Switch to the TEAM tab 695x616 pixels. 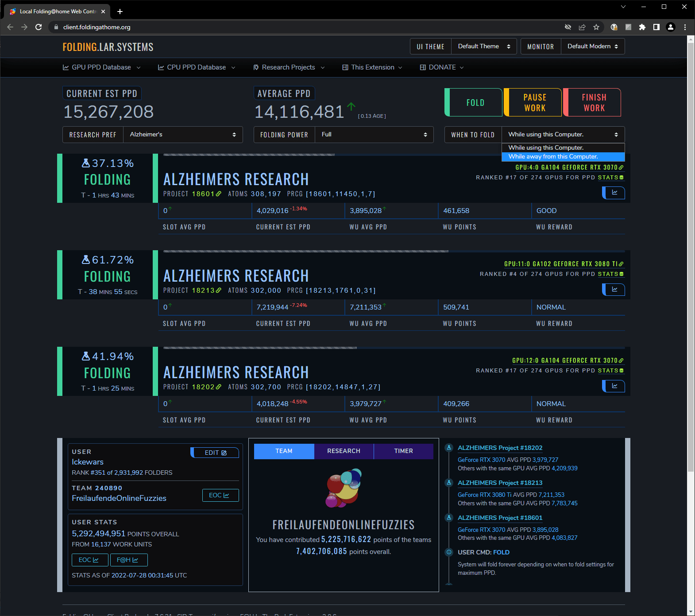284,451
